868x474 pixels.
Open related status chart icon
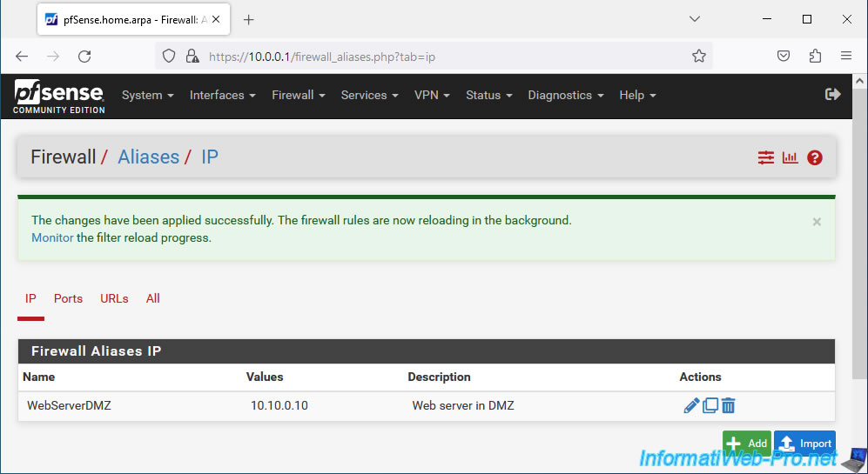point(790,157)
